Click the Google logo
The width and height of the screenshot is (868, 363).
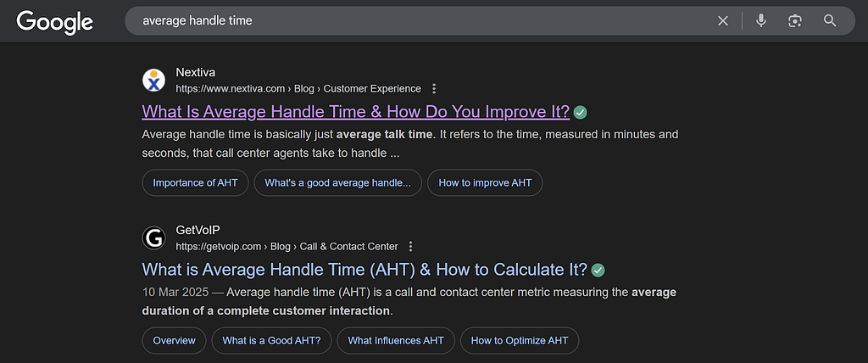click(x=55, y=22)
